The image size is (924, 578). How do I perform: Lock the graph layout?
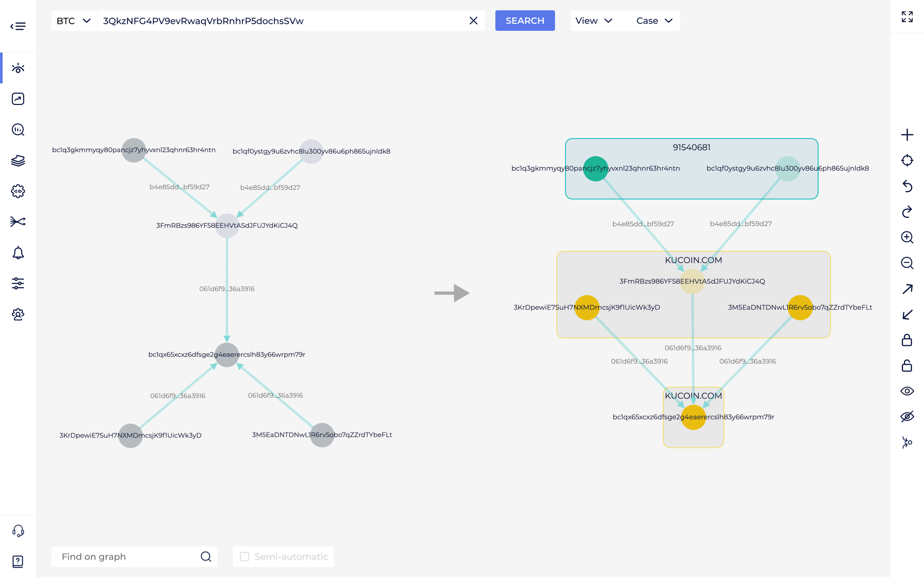click(x=907, y=340)
